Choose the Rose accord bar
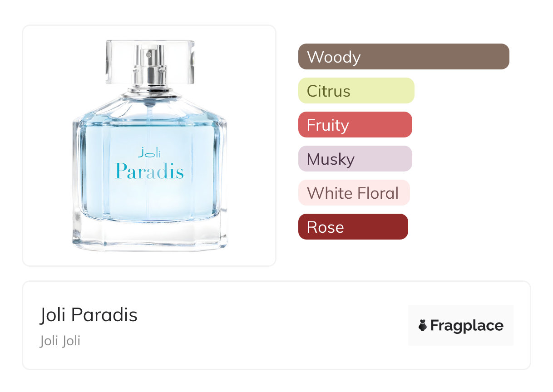553x392 pixels. (353, 227)
